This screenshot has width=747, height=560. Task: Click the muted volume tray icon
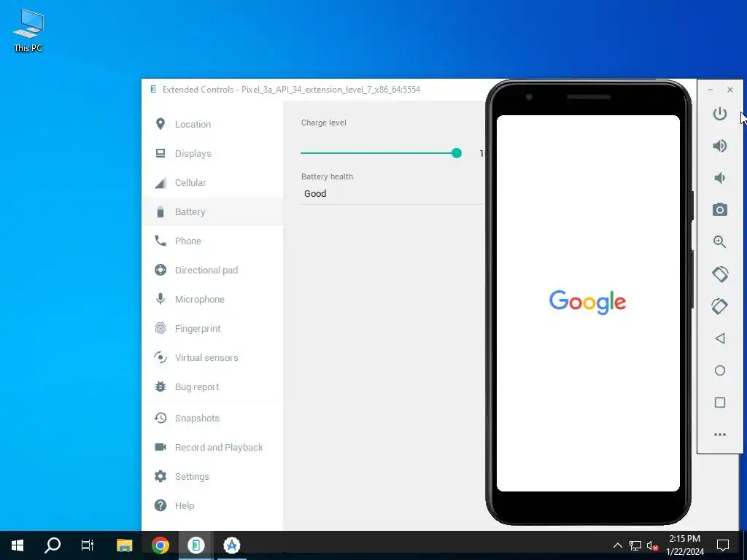(653, 545)
